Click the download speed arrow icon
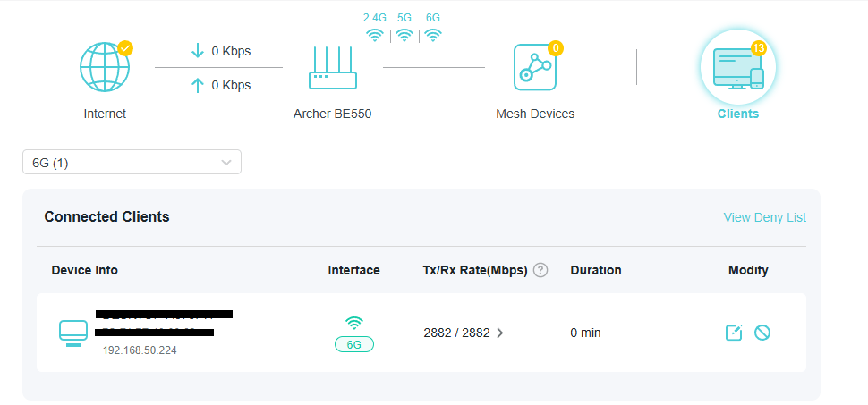868x405 pixels. coord(198,52)
